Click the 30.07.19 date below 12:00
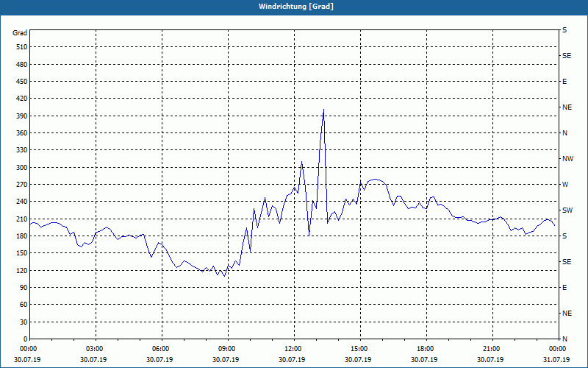 [x=292, y=360]
